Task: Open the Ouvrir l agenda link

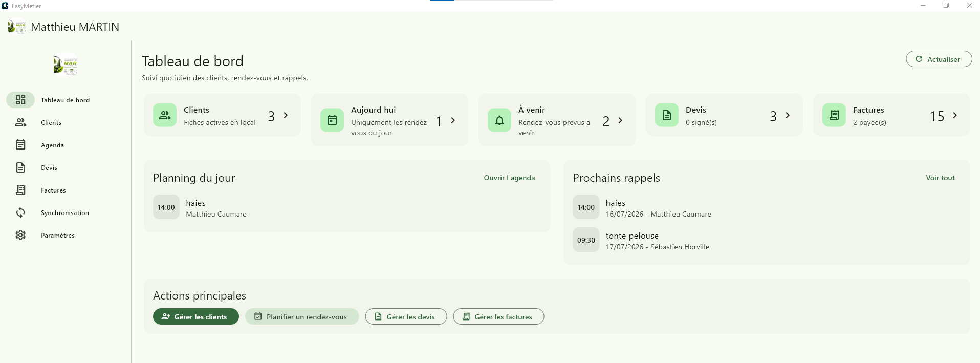Action: click(x=509, y=178)
